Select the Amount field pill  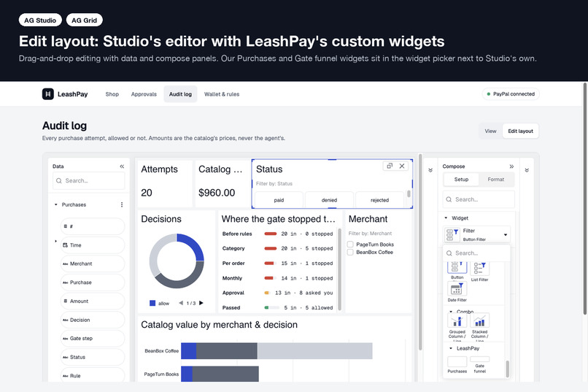tap(92, 301)
